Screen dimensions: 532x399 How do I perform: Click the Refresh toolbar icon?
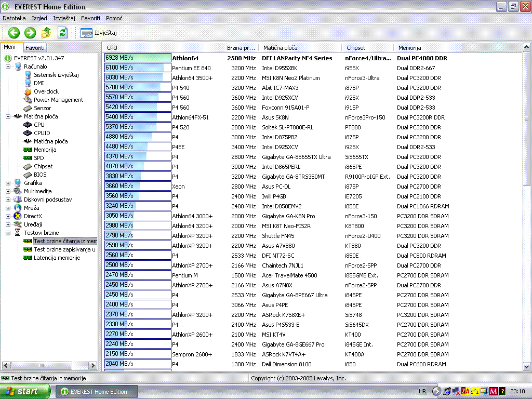tap(63, 33)
